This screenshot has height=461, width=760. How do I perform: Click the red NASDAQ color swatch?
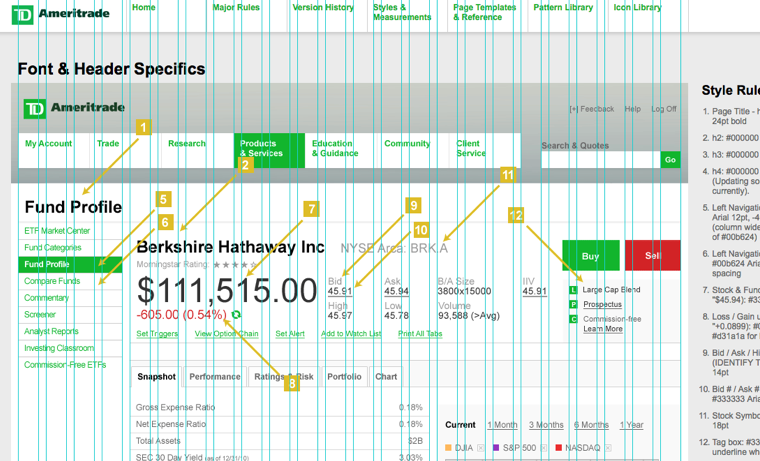coord(558,447)
